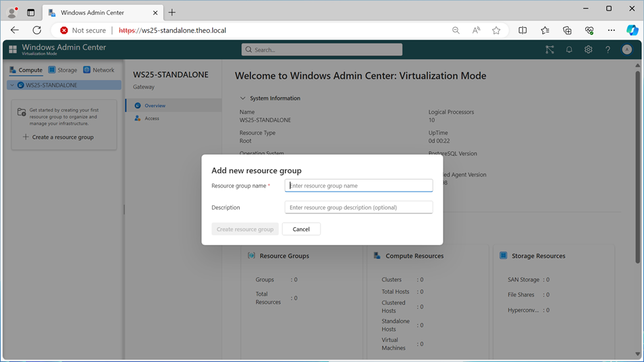Open the notifications bell

click(x=569, y=50)
